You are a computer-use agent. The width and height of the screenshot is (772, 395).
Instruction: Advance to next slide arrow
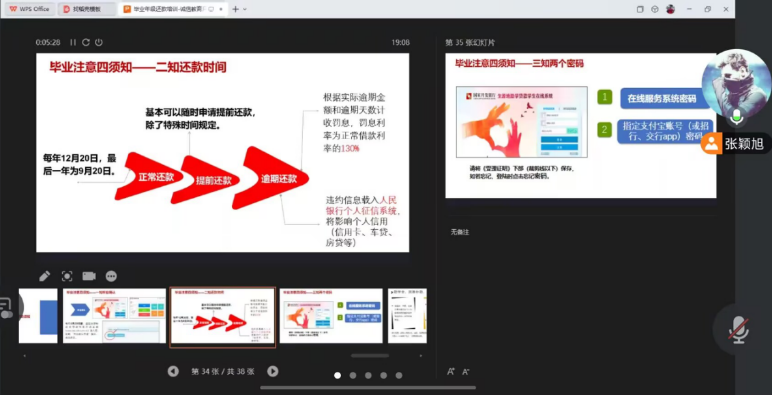[273, 371]
